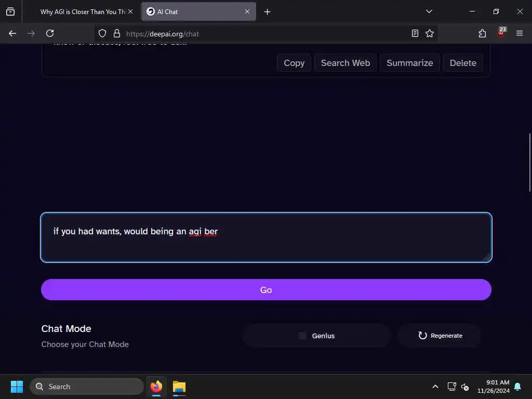Click the Summarize button
This screenshot has height=399, width=532.
409,63
